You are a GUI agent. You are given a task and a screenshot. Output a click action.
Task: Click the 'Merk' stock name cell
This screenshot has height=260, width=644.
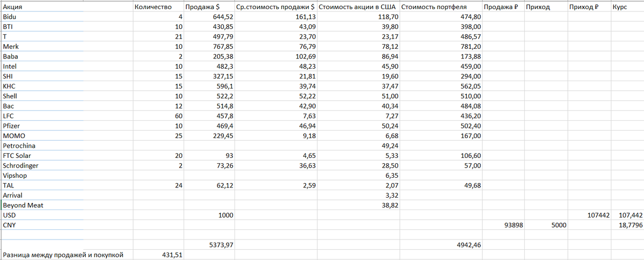[67, 46]
